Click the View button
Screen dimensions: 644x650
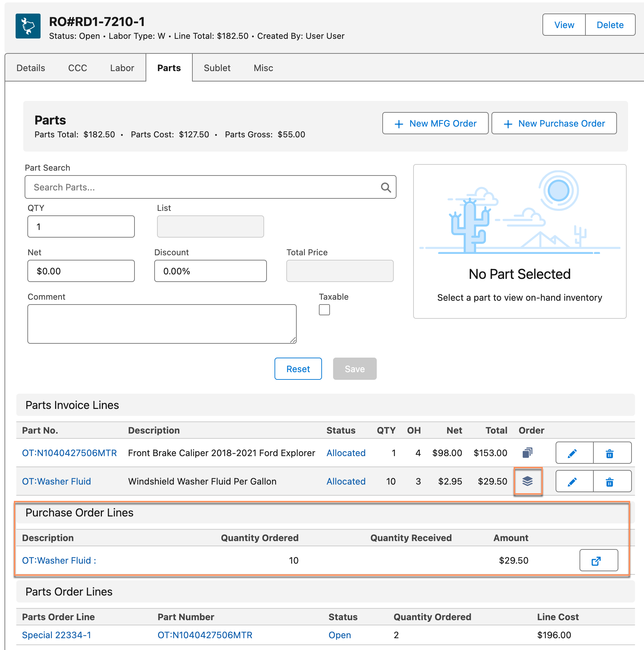pyautogui.click(x=564, y=25)
